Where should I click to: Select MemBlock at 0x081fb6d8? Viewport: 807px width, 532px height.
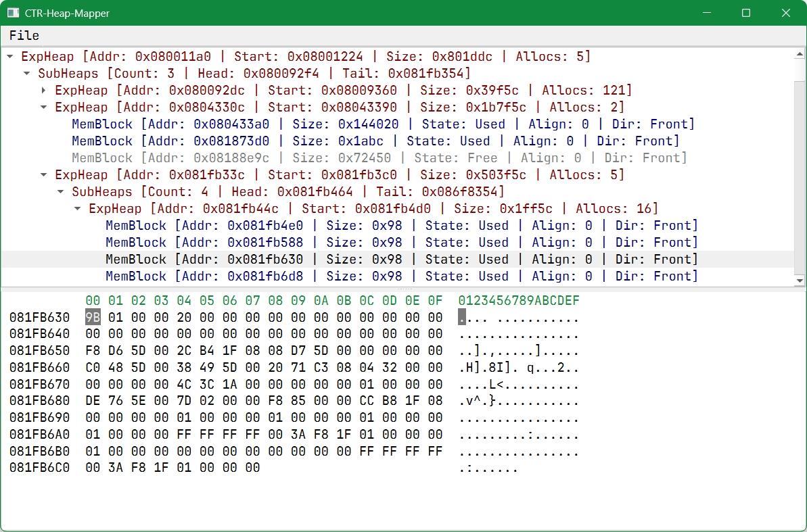402,276
